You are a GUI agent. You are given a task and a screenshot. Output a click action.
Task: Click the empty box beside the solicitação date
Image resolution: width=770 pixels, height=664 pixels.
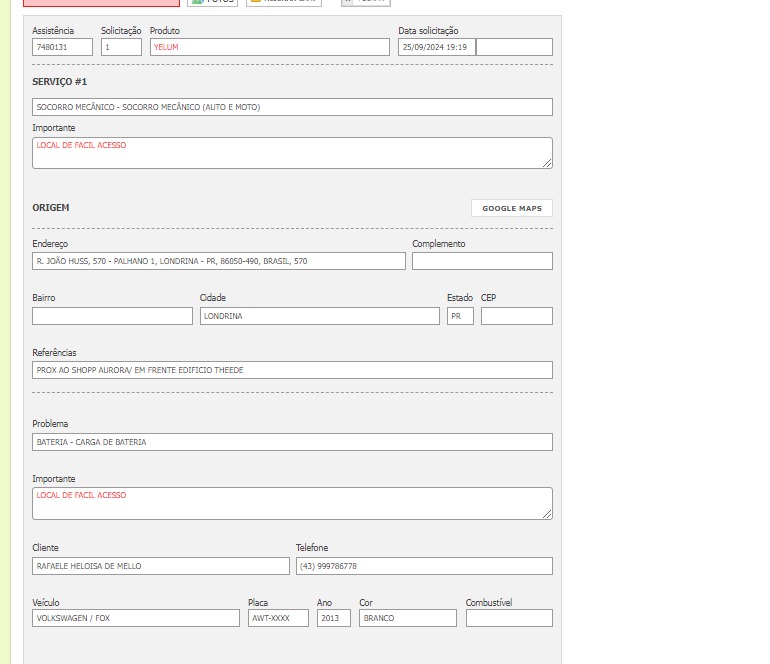(514, 47)
